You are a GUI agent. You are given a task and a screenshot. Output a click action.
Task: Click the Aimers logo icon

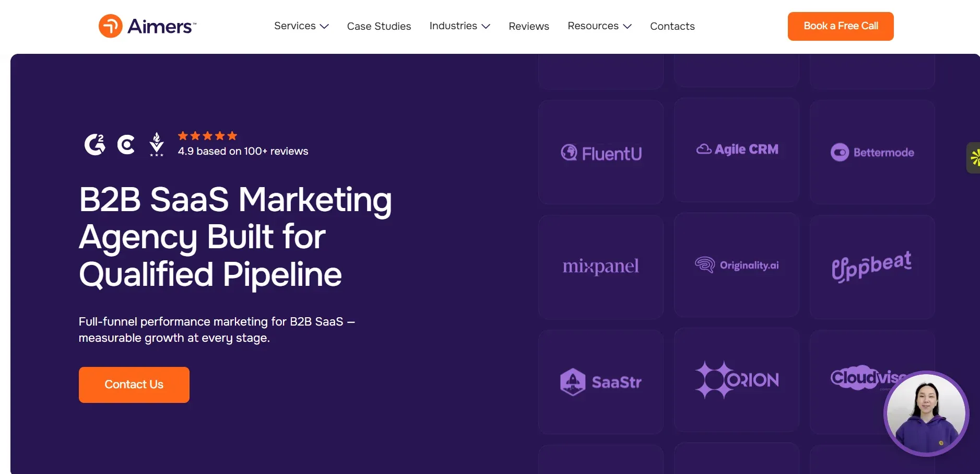(x=110, y=26)
